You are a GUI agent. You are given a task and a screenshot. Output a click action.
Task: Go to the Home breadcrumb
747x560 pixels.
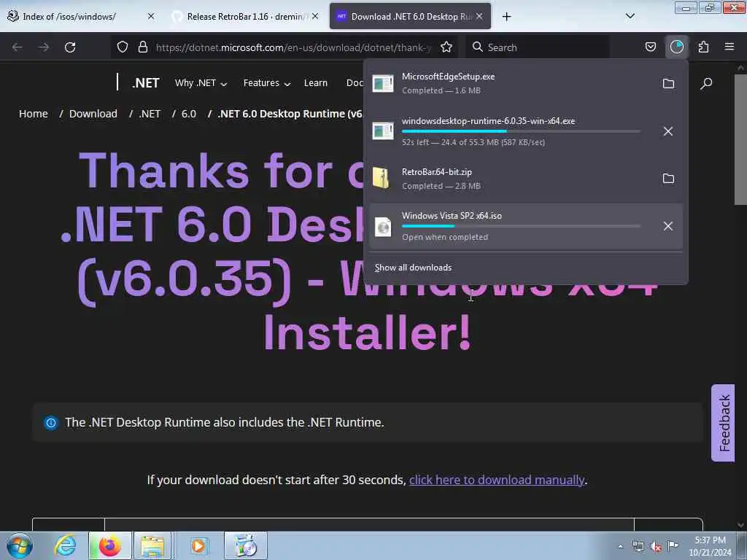[34, 114]
